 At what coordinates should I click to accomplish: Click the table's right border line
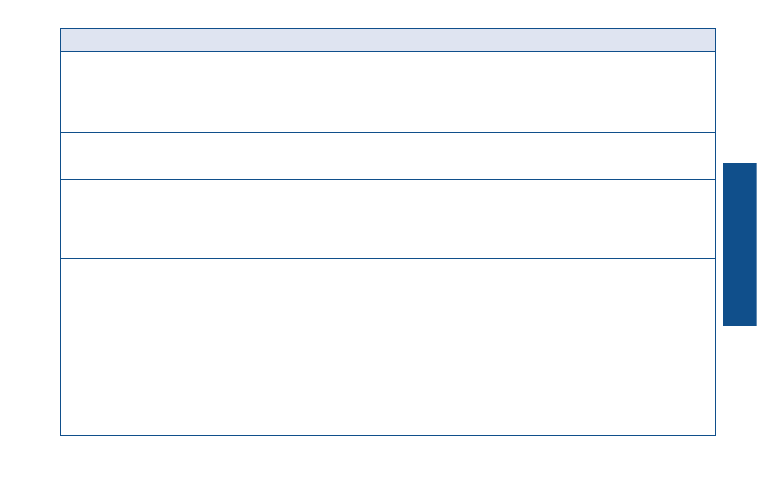click(715, 232)
